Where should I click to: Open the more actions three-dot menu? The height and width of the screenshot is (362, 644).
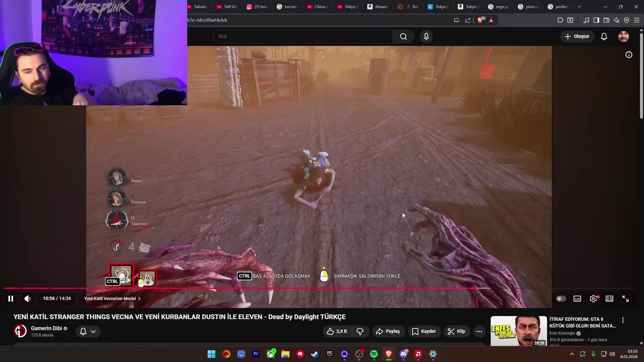(479, 331)
